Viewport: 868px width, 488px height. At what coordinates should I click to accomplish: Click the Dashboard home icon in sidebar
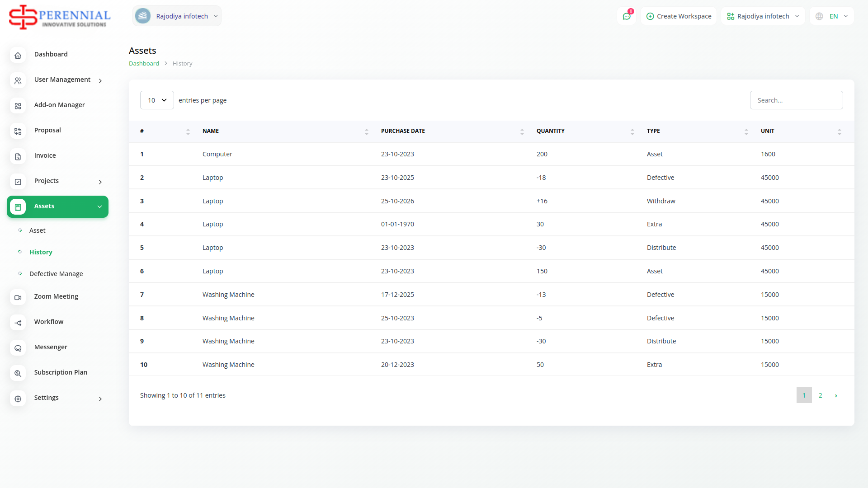(x=18, y=56)
